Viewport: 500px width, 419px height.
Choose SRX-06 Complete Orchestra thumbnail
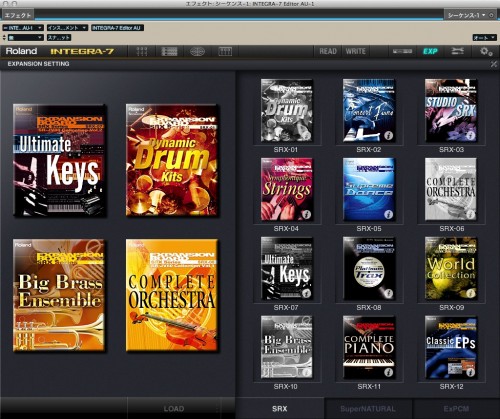(x=451, y=189)
